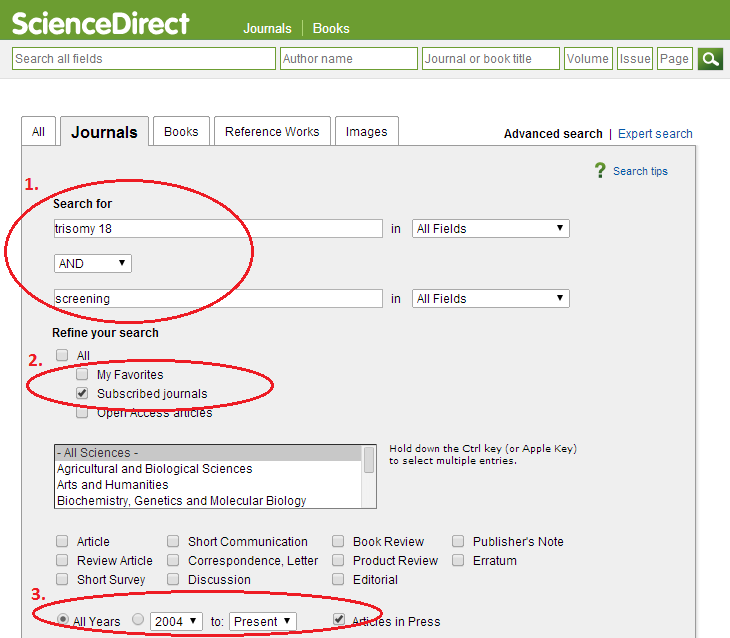The width and height of the screenshot is (730, 638).
Task: Click Journals in the top navigation
Action: coord(267,29)
